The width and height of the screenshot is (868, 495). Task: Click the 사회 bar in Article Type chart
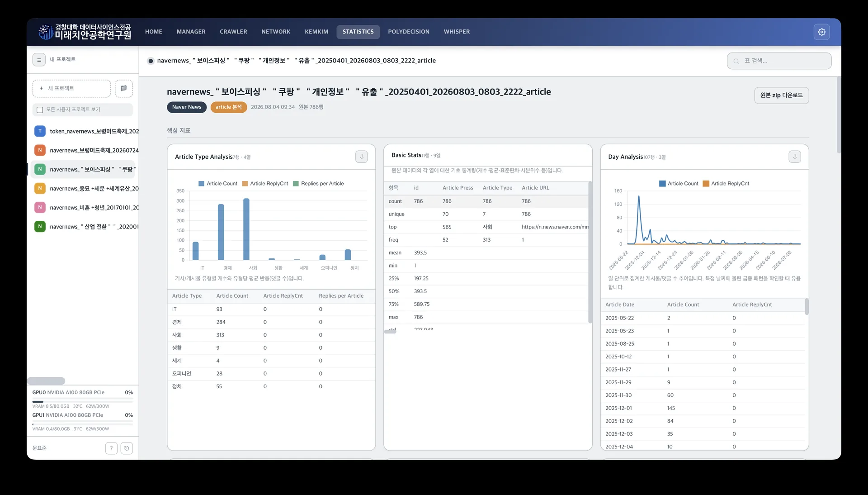click(246, 229)
